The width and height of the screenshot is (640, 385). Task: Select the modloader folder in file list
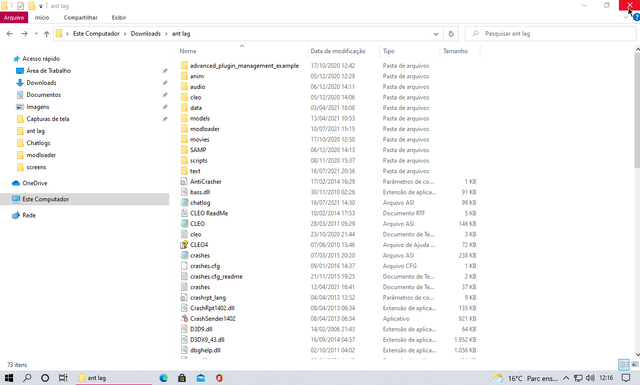[204, 129]
